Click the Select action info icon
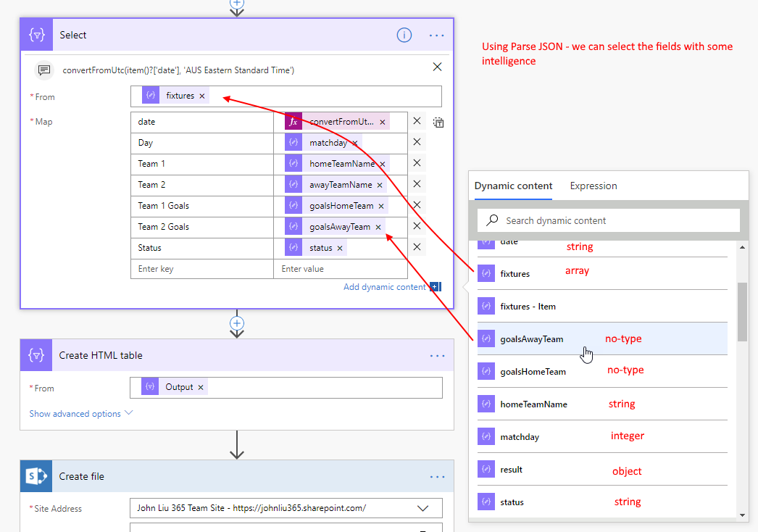This screenshot has height=532, width=758. (x=404, y=35)
